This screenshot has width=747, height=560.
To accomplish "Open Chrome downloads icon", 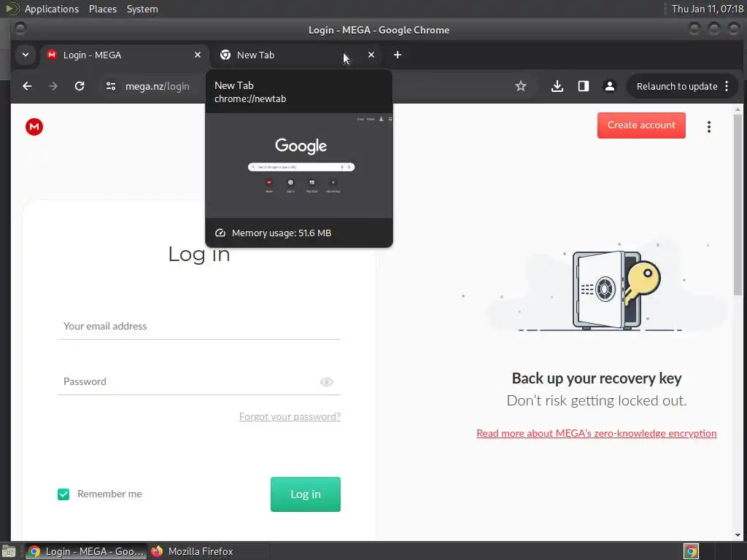I will [557, 86].
